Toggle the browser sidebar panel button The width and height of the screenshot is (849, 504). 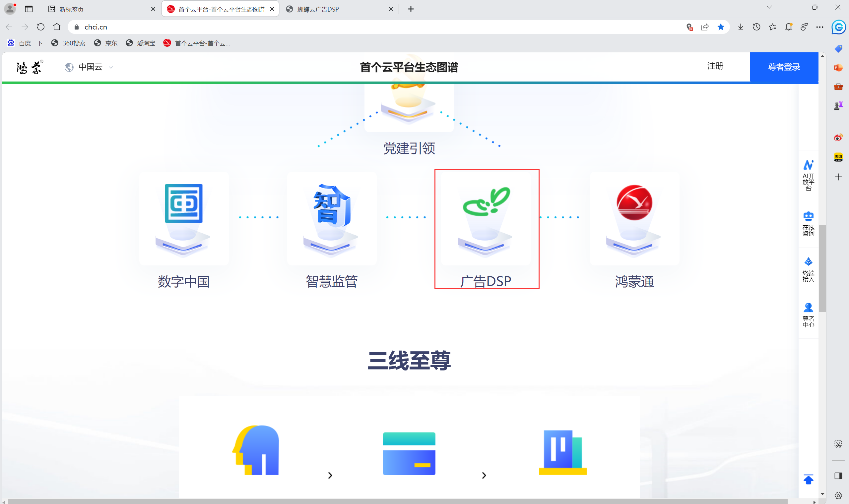click(x=838, y=476)
